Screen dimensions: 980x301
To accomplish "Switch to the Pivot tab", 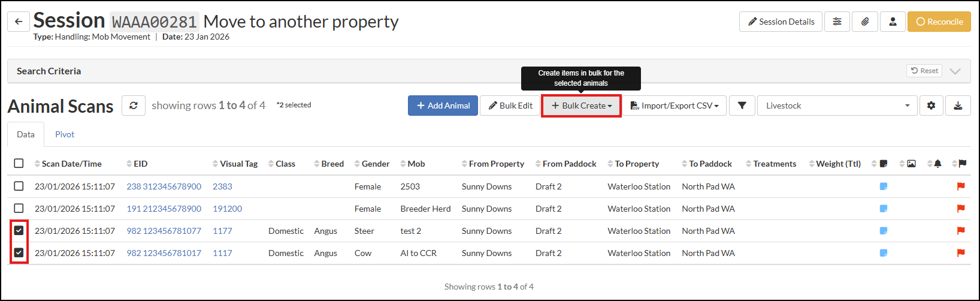I will (65, 134).
